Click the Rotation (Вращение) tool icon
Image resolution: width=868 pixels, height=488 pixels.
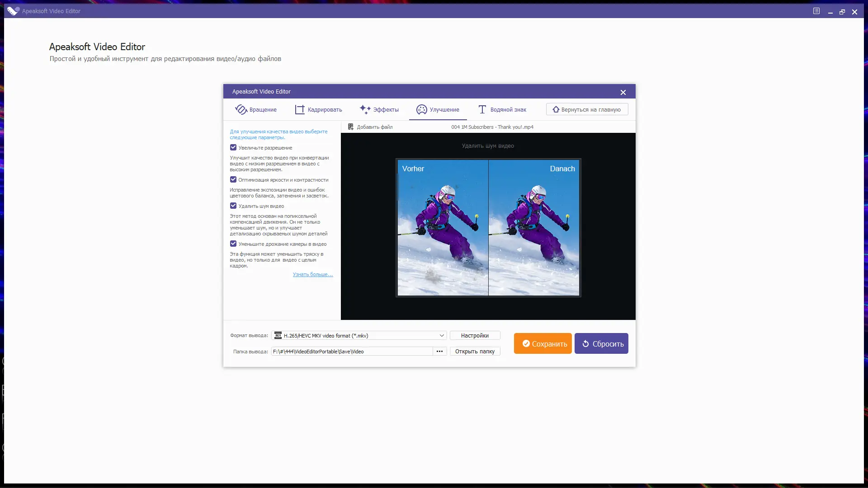point(241,109)
